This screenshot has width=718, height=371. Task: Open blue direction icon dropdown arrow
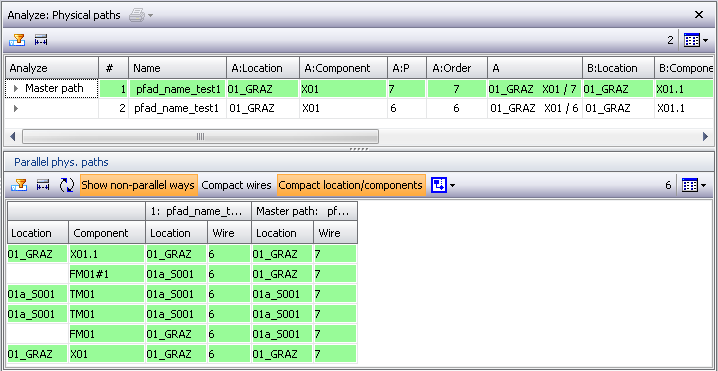tap(452, 186)
